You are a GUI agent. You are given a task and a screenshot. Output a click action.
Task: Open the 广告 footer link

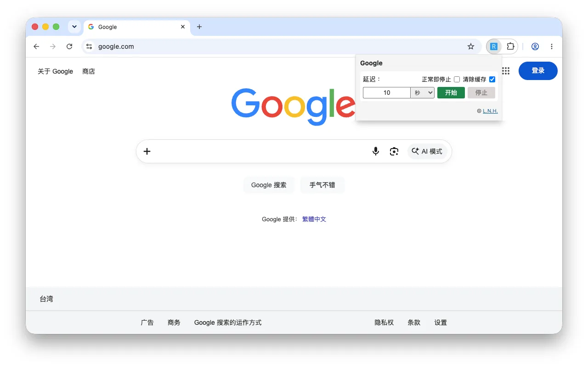pos(147,322)
